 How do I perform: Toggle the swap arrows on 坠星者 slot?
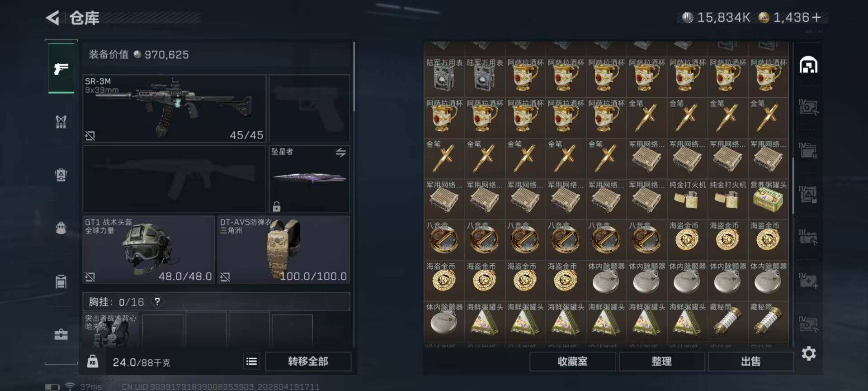click(341, 153)
